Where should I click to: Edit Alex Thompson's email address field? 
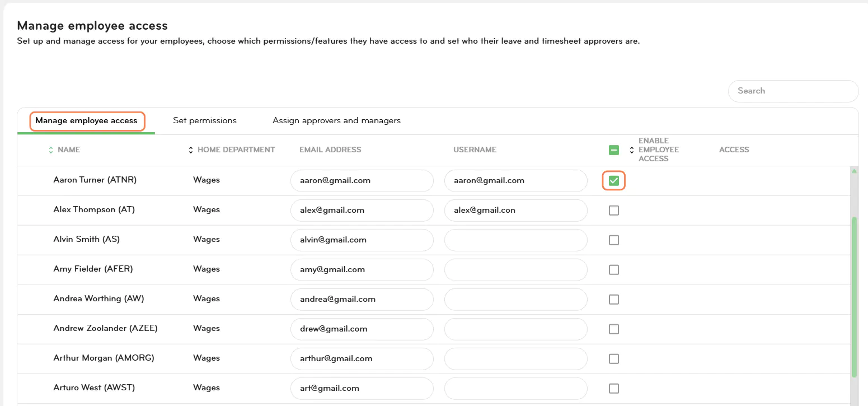362,210
